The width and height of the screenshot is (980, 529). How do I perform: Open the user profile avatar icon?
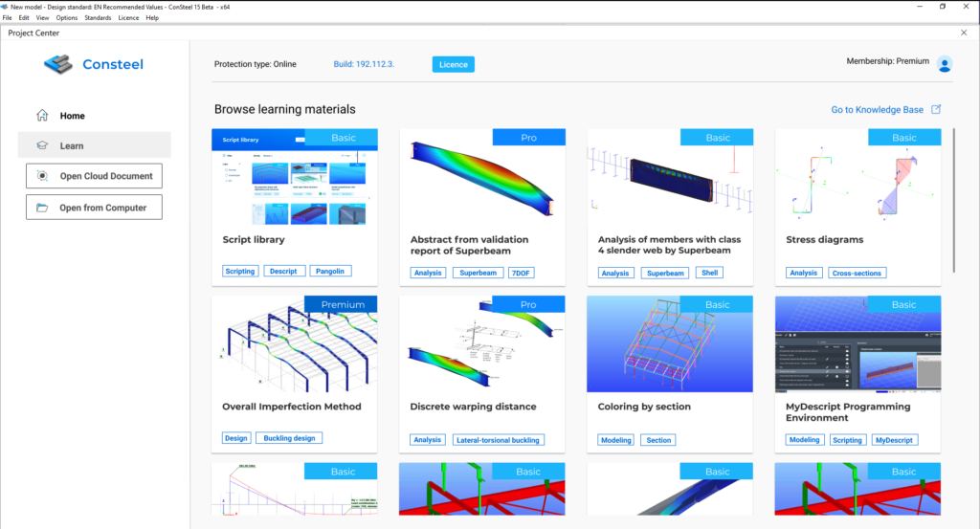point(945,64)
